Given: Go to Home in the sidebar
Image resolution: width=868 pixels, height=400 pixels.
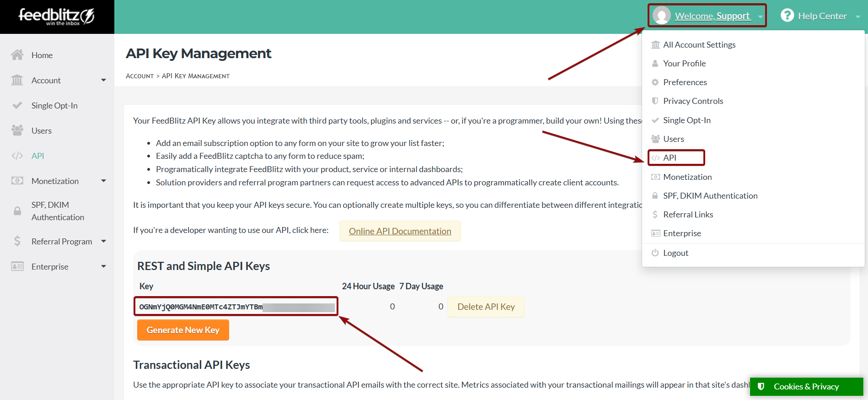Looking at the screenshot, I should click(42, 55).
